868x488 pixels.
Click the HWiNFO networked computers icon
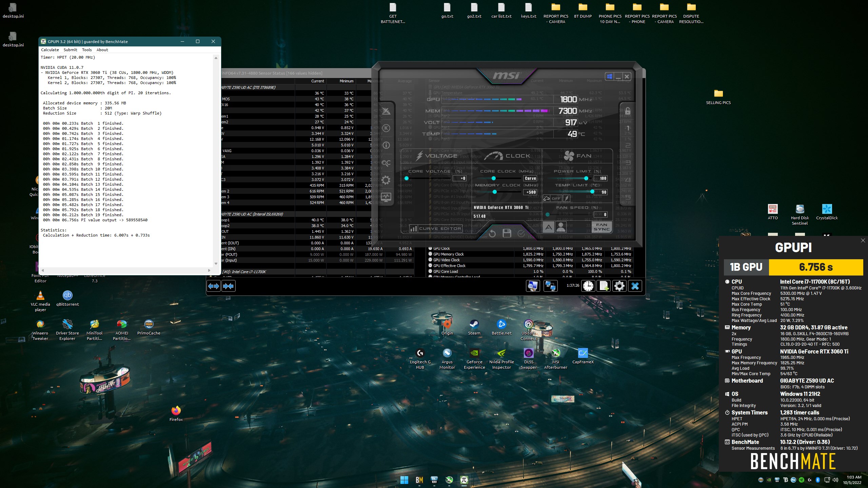pyautogui.click(x=550, y=286)
